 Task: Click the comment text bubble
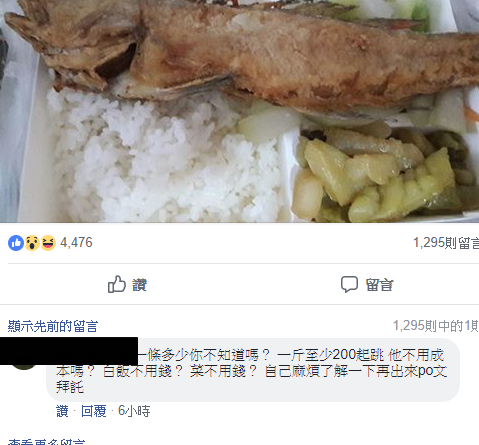pos(253,370)
